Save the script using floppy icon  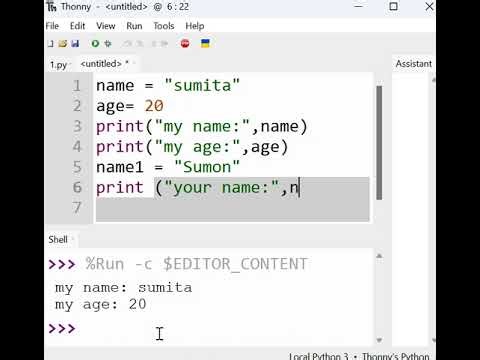click(75, 43)
